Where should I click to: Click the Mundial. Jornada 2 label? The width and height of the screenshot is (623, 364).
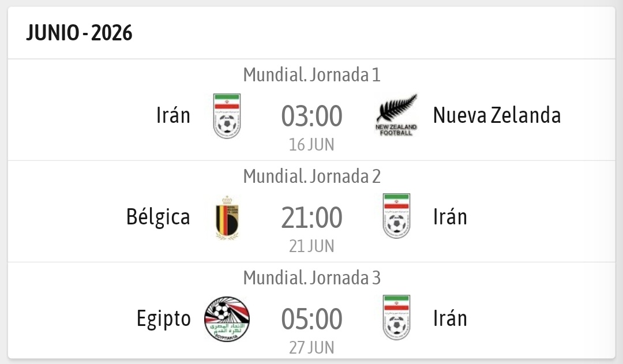coord(311,177)
